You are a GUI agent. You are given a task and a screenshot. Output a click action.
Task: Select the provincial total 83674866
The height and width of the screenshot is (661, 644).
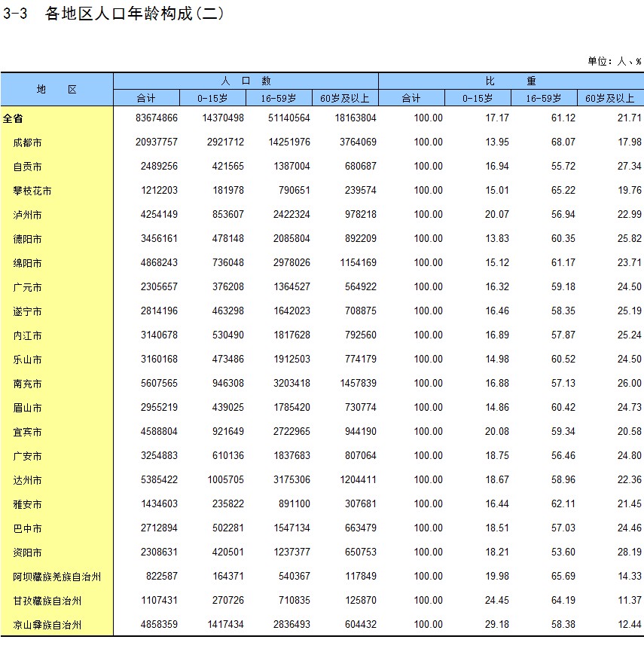(x=156, y=118)
